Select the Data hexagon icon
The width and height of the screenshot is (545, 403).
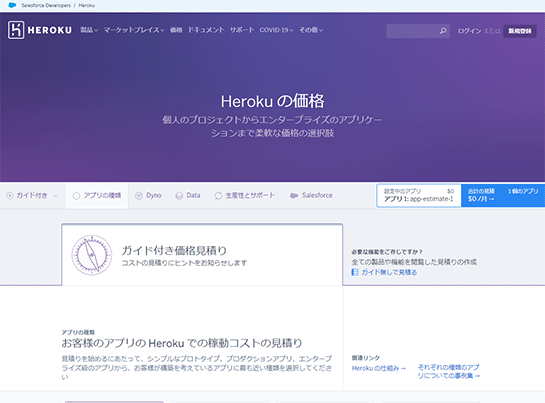(x=179, y=196)
